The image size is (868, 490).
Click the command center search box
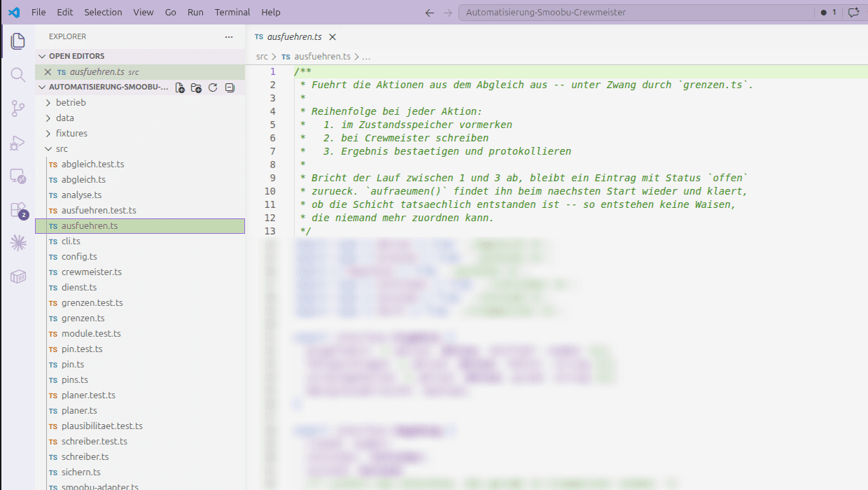point(636,13)
